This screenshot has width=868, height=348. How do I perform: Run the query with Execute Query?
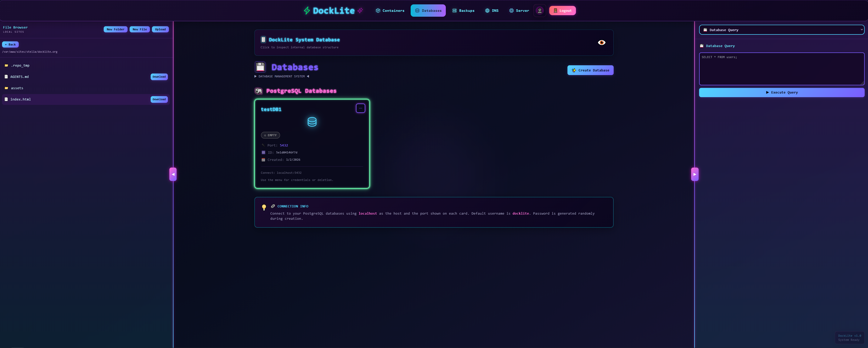click(782, 93)
